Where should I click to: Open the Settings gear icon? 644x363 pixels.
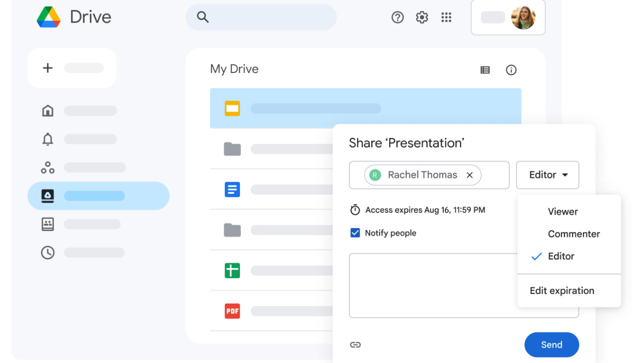(x=422, y=18)
